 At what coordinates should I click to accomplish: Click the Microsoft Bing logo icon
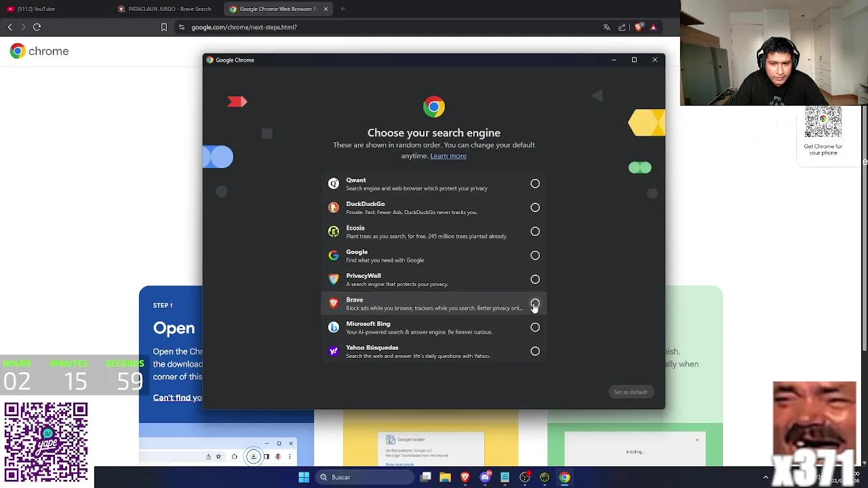click(334, 327)
